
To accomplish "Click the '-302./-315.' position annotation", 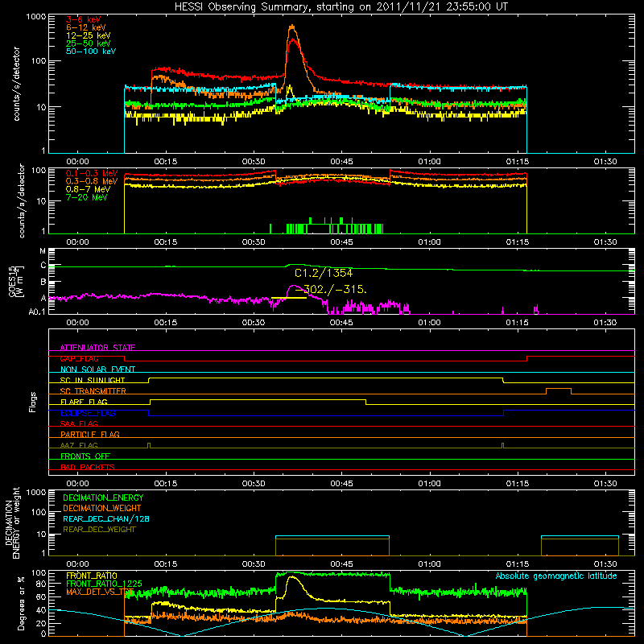I will (x=331, y=289).
